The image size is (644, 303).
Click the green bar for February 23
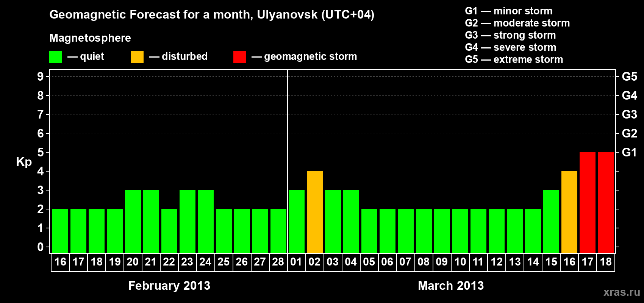(x=188, y=221)
